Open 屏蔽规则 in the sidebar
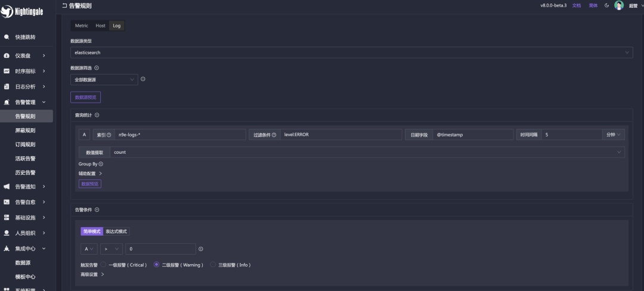The width and height of the screenshot is (644, 291). tap(26, 131)
